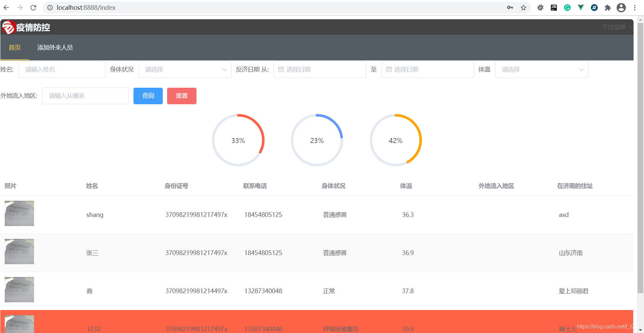This screenshot has height=333, width=644.
Task: Open site info icon in address bar
Action: pyautogui.click(x=50, y=7)
